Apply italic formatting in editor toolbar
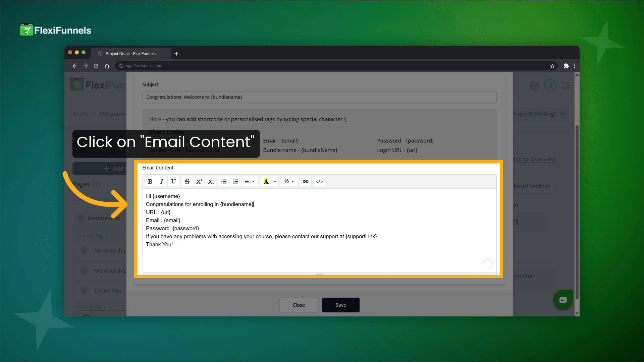Viewport: 644px width, 362px height. (162, 181)
